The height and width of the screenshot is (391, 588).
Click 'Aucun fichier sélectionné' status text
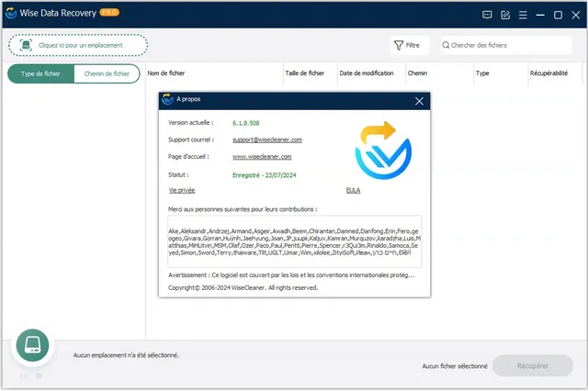455,366
